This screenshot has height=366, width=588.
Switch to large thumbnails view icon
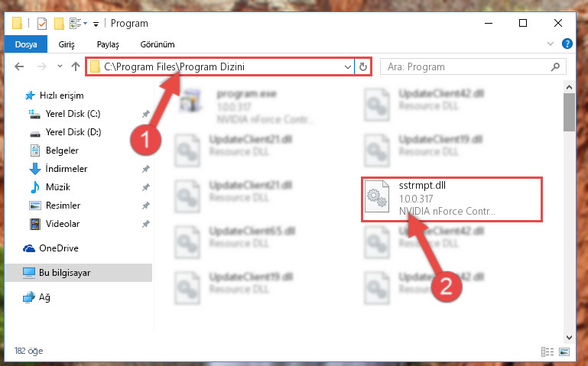click(x=564, y=351)
